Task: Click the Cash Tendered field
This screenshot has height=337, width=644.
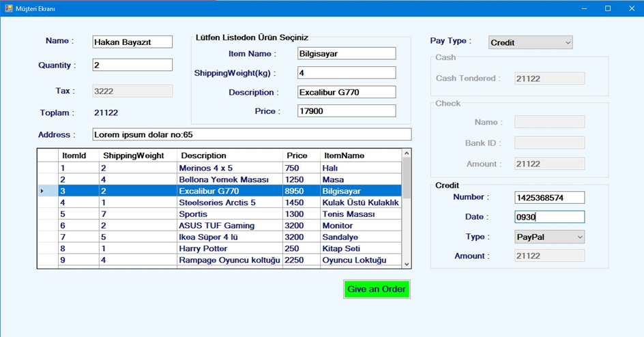Action: pos(550,79)
